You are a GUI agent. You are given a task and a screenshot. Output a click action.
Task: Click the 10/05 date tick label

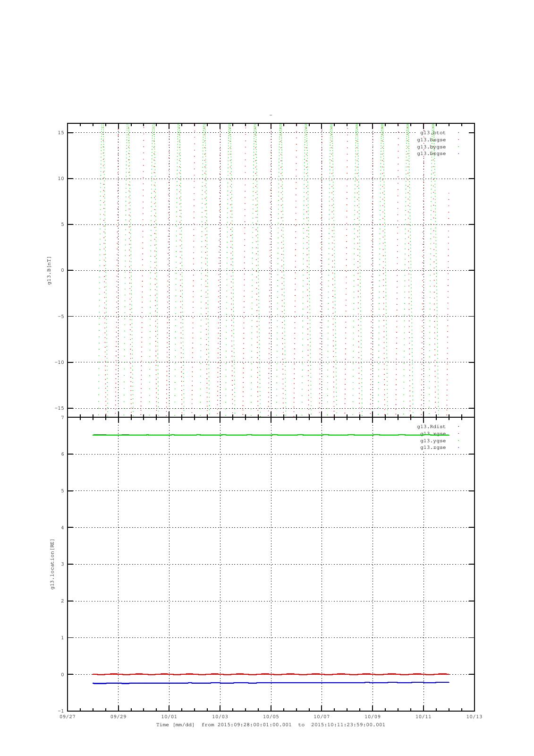click(x=271, y=717)
